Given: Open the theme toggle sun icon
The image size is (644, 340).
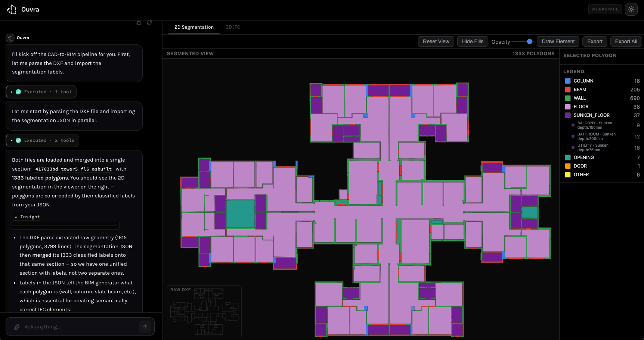Looking at the screenshot, I should [631, 9].
